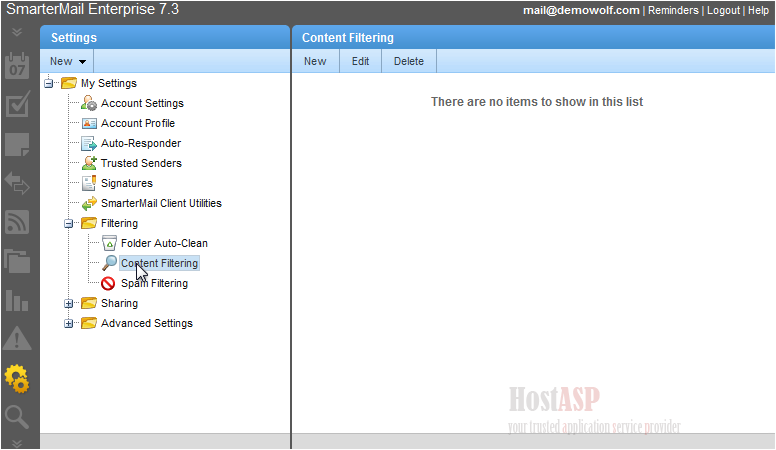Click the Account Settings user-gear icon
The image size is (776, 450).
coord(89,103)
